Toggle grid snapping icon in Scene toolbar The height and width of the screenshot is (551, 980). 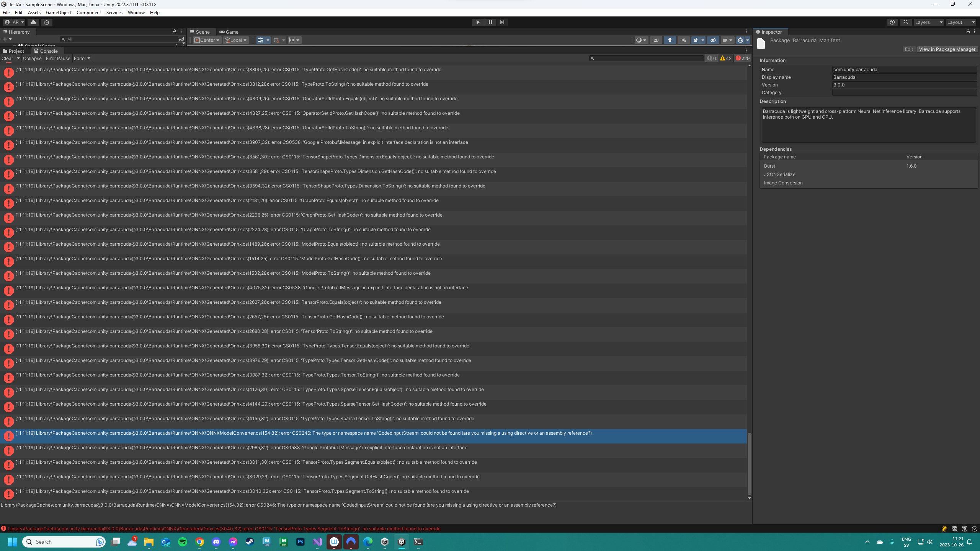[276, 40]
